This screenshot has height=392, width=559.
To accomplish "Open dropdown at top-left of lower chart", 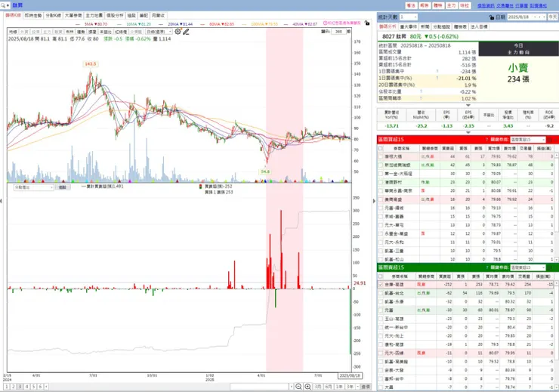I will tap(33, 187).
